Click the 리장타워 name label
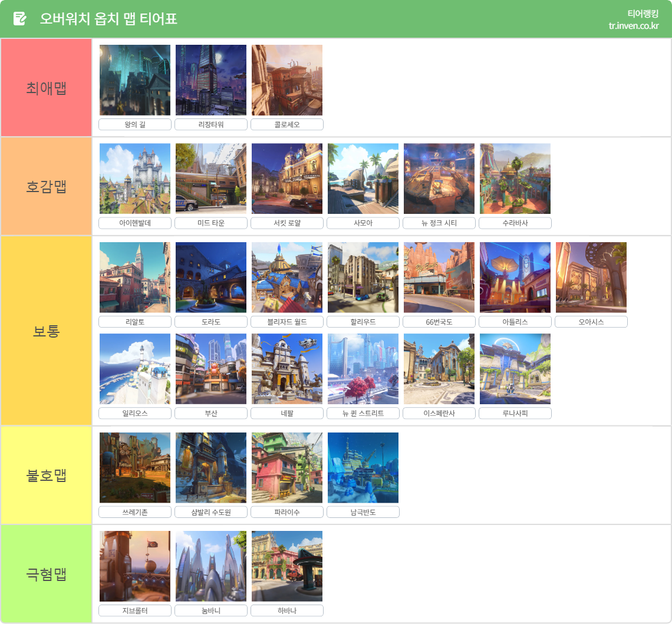The width and height of the screenshot is (672, 624). [211, 125]
